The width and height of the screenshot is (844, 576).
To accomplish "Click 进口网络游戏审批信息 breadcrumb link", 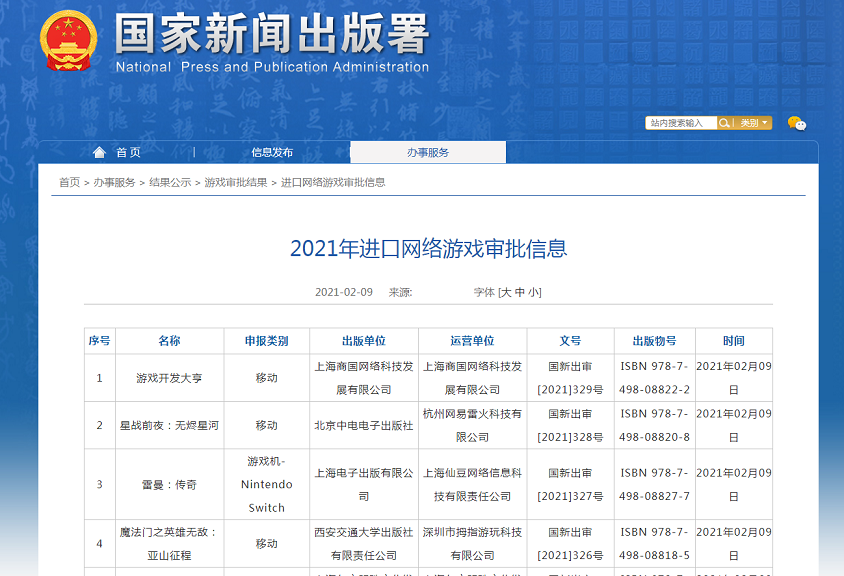I will [333, 182].
